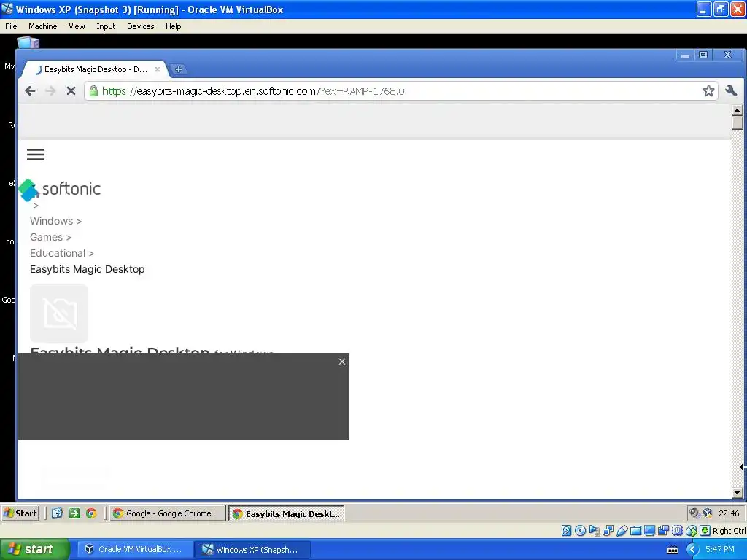Select Easybits Magic Desktop breadcrumb text
Image resolution: width=747 pixels, height=560 pixels.
[x=88, y=270]
